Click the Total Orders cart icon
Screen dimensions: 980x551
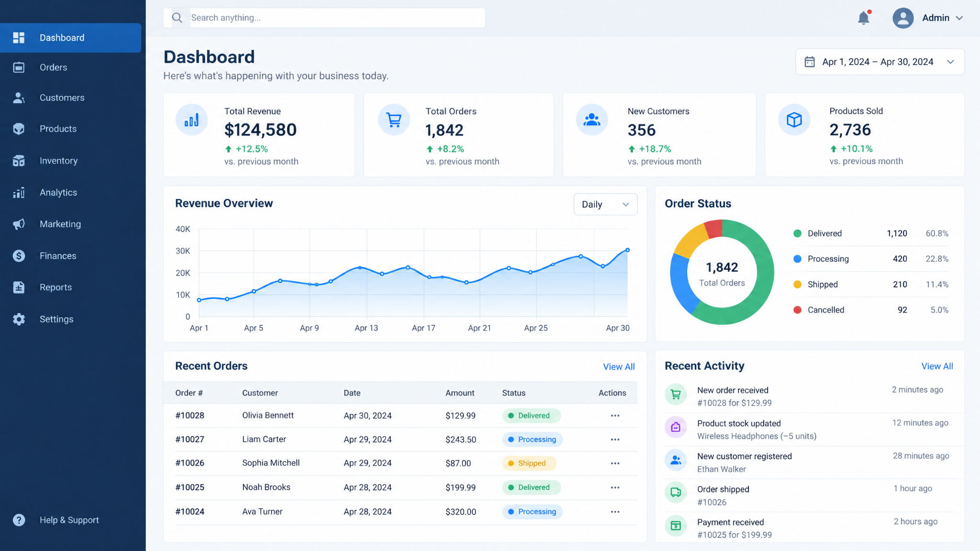point(394,120)
